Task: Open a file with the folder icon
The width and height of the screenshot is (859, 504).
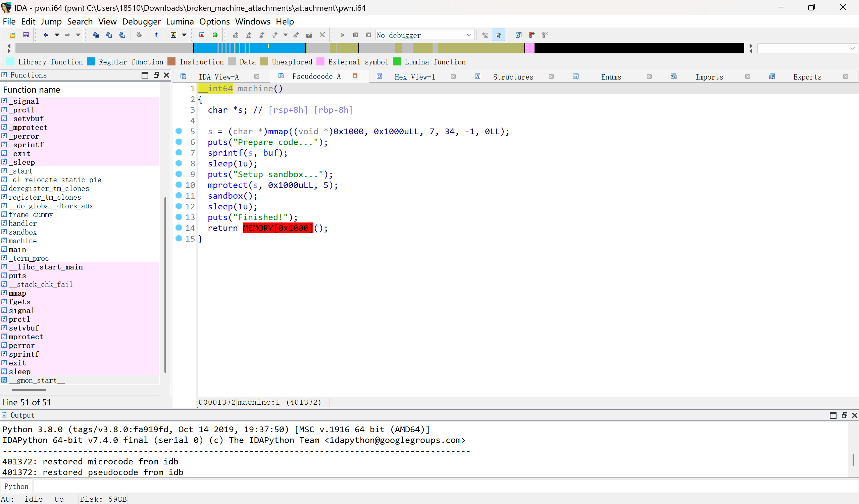Action: [x=13, y=35]
